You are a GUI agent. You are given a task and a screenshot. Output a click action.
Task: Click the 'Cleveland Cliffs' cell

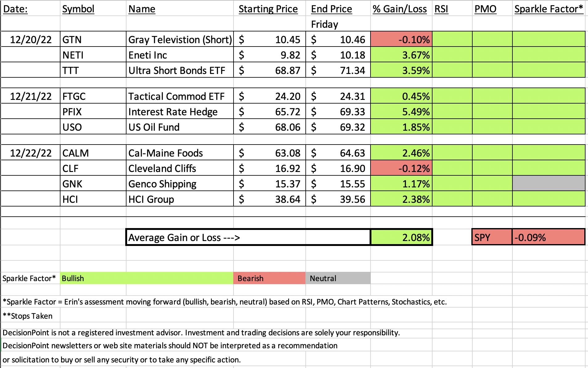(x=180, y=168)
